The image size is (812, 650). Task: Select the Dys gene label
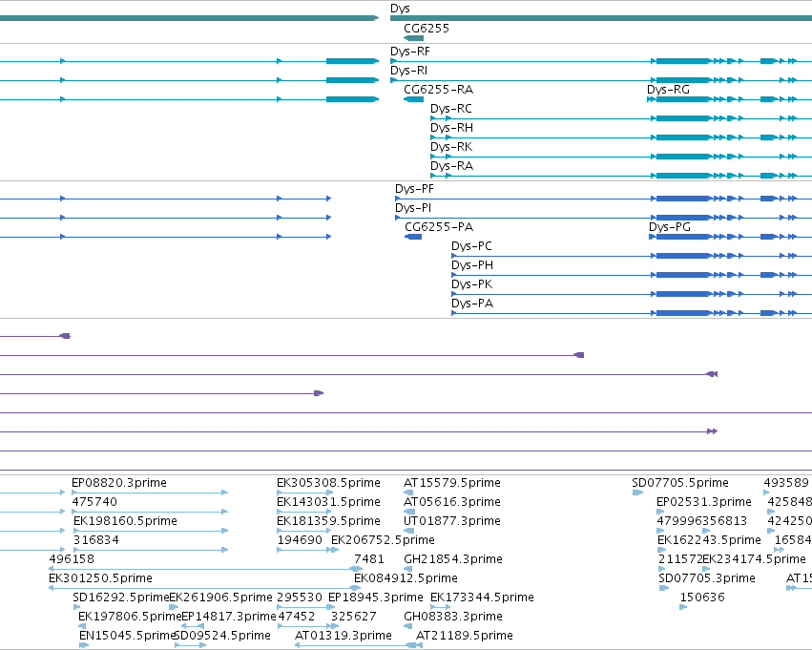(x=400, y=9)
